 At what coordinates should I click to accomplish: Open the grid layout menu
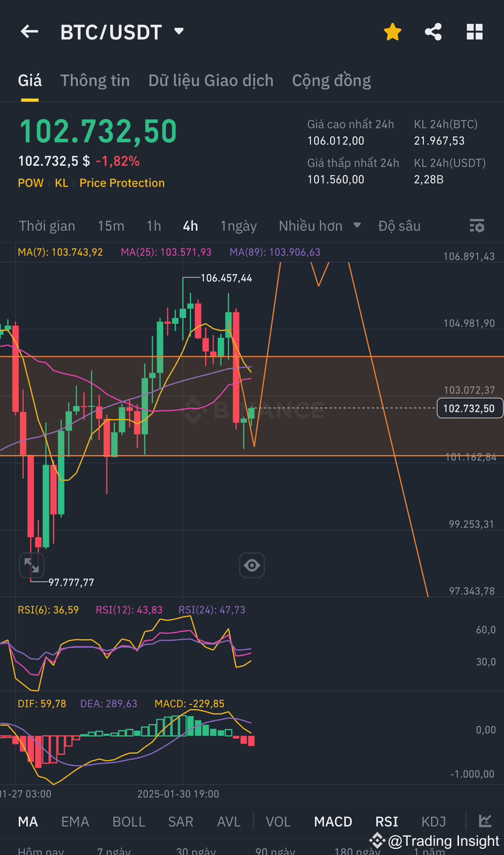475,32
